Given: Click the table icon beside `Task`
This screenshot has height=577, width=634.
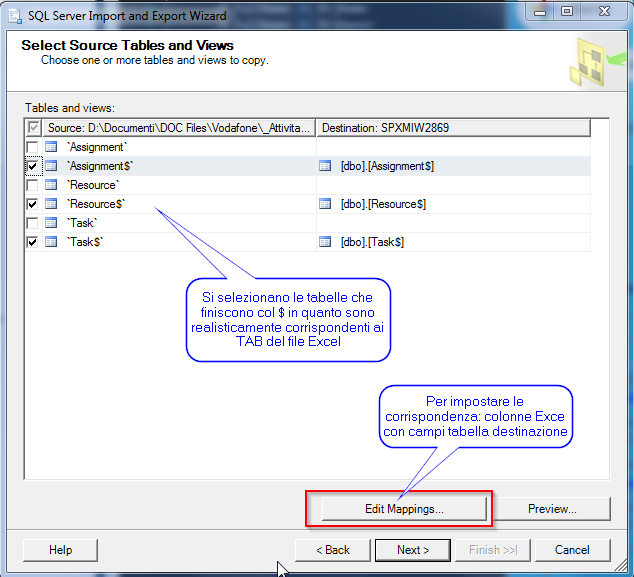Looking at the screenshot, I should (x=51, y=223).
